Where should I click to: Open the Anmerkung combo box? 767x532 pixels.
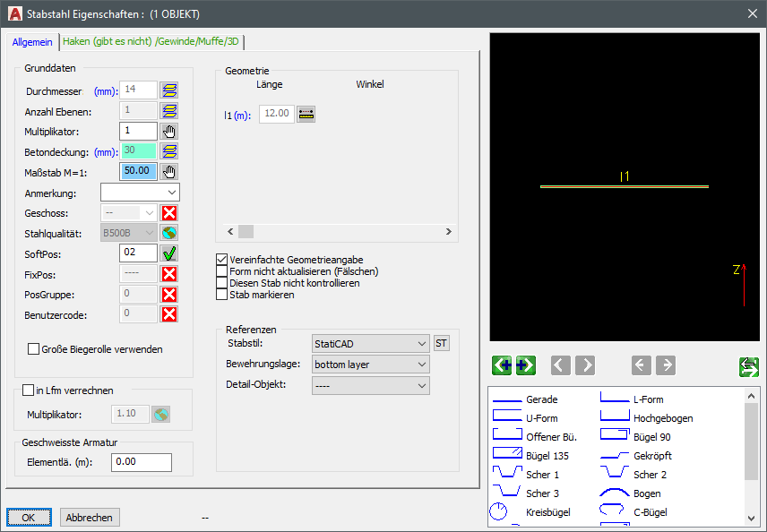(x=140, y=193)
